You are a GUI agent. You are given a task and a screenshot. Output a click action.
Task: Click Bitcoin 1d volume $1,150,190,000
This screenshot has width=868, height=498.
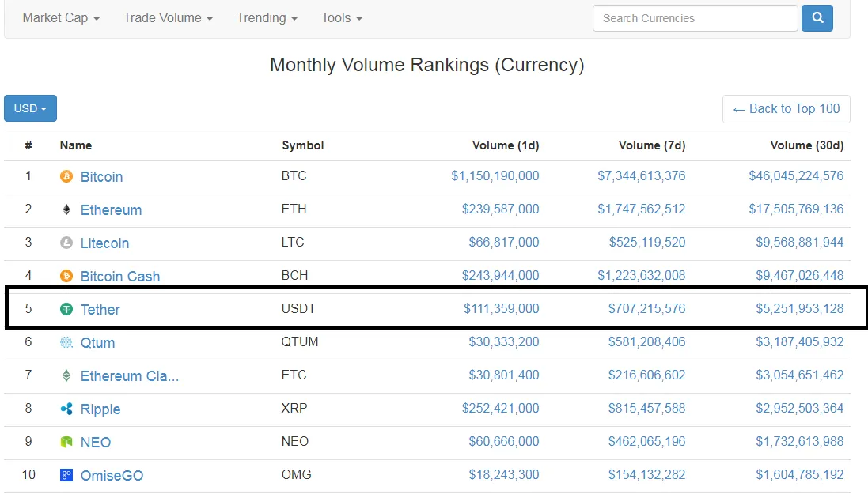495,176
